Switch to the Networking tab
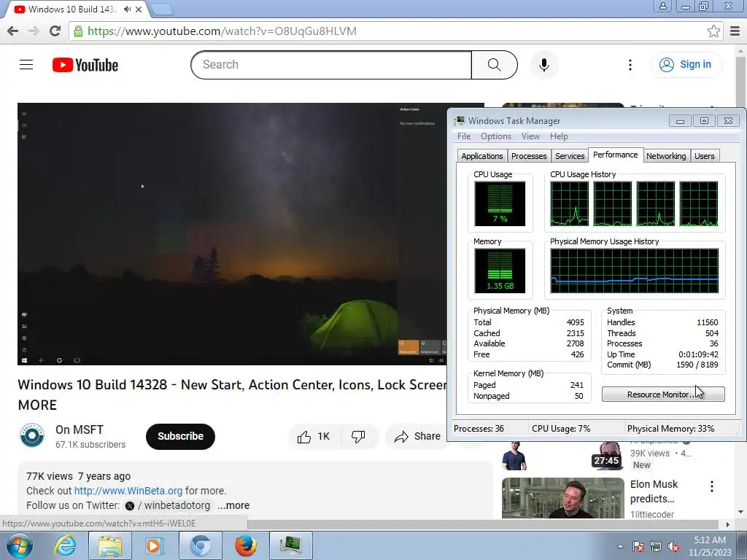The width and height of the screenshot is (747, 560). [x=666, y=156]
